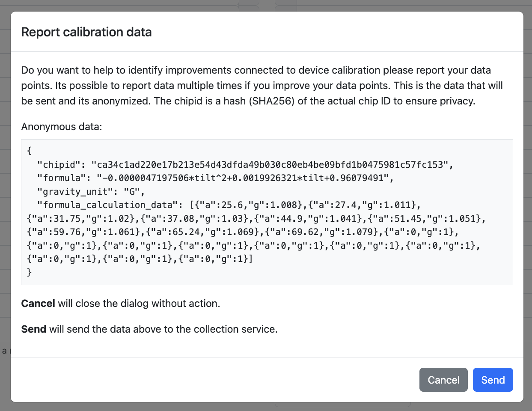
Task: Click the "formula_calculation_data" key
Action: click(110, 205)
